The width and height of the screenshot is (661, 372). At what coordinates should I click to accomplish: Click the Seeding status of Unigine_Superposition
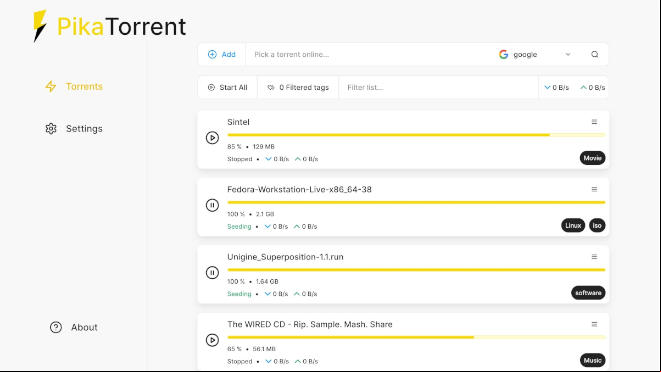coord(239,294)
